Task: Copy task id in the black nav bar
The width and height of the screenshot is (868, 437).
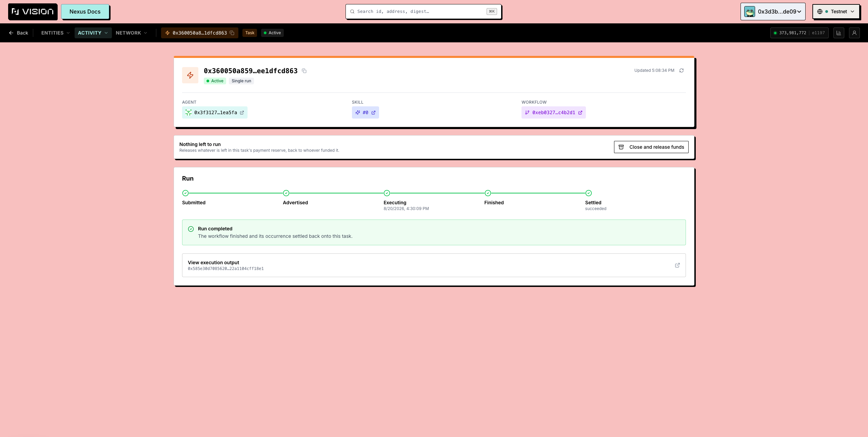Action: [x=232, y=33]
